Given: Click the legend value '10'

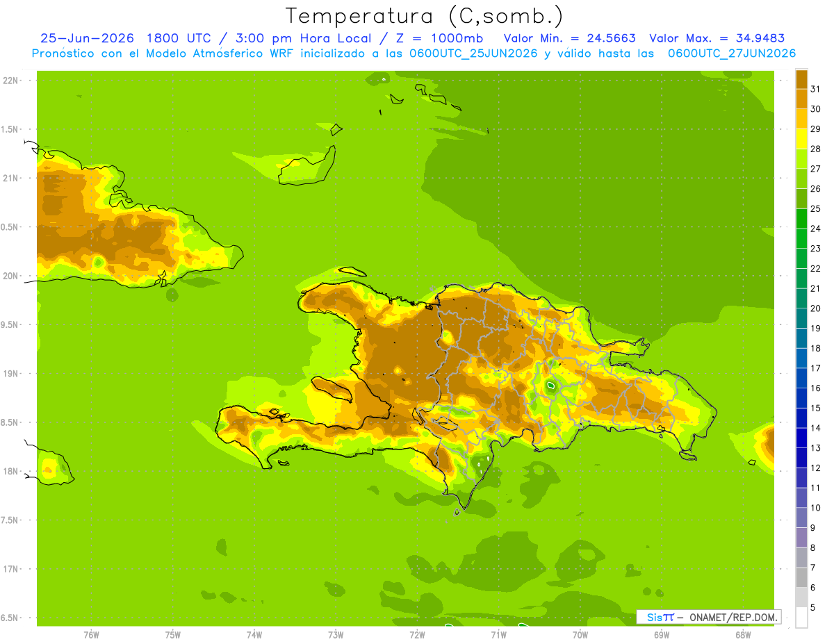Looking at the screenshot, I should [815, 508].
